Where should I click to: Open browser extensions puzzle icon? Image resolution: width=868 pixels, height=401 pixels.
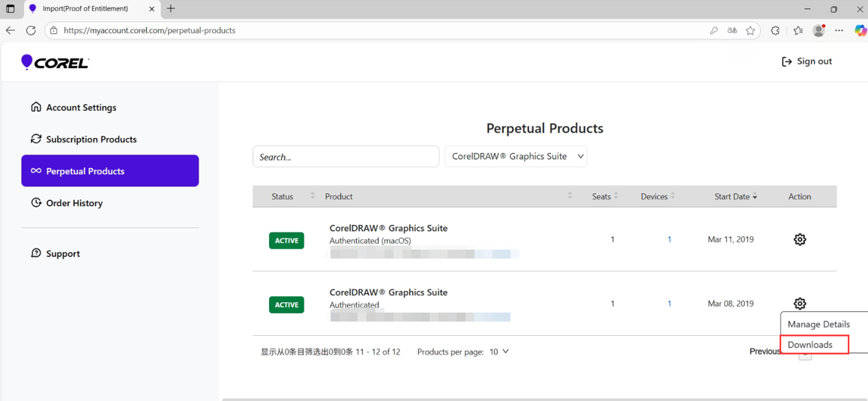[x=775, y=31]
